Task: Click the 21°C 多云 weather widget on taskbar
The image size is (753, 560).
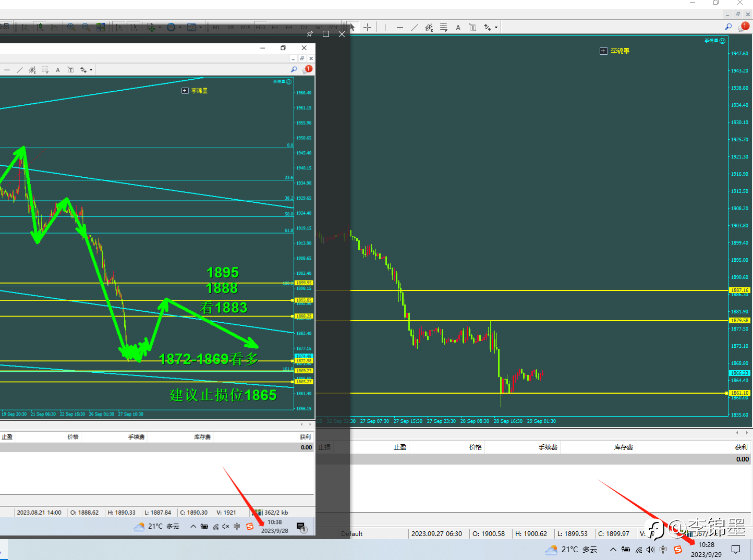Action: click(x=571, y=550)
